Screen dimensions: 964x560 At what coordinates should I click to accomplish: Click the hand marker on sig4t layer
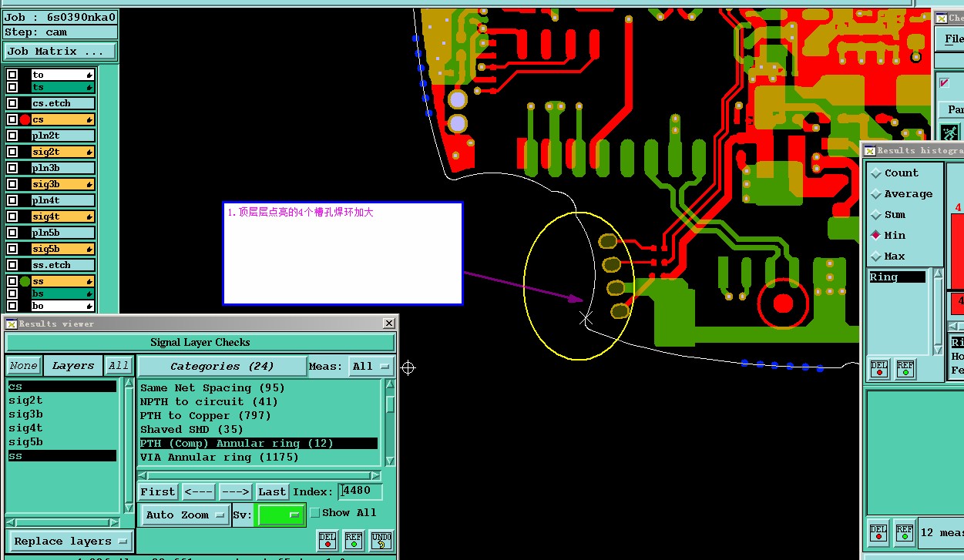(x=89, y=216)
